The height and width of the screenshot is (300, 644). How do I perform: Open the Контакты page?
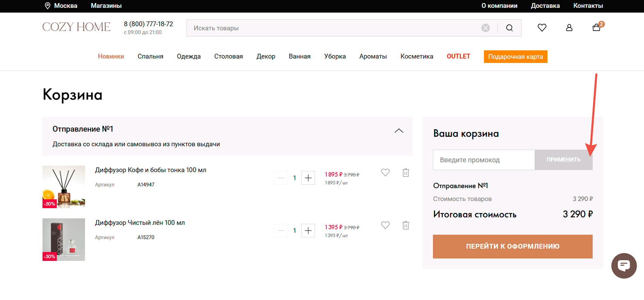[x=588, y=6]
